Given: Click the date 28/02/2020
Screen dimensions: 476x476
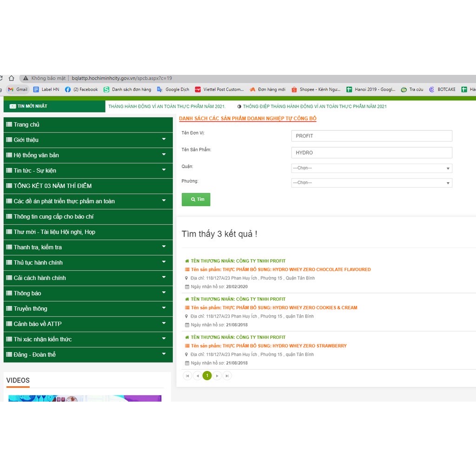Looking at the screenshot, I should pyautogui.click(x=237, y=287).
